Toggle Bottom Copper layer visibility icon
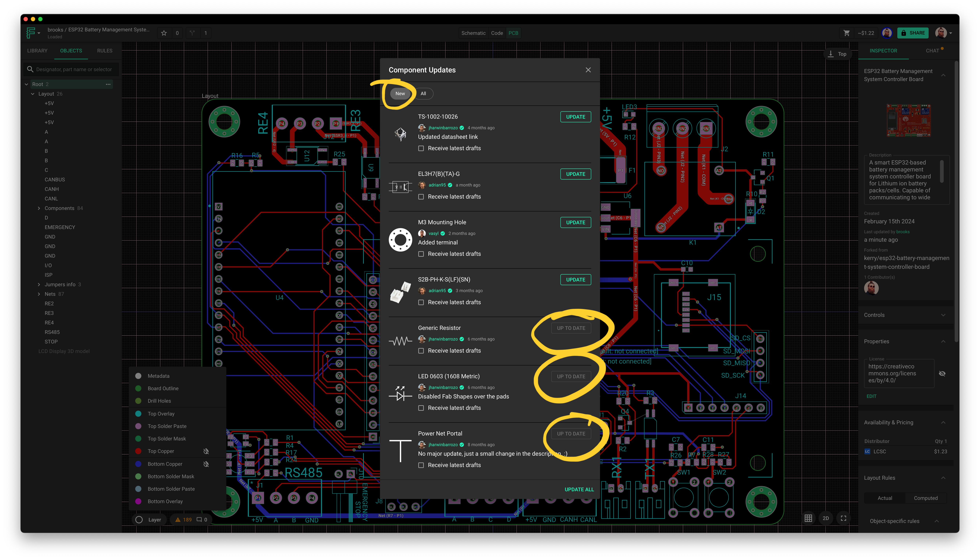Screen dimensions: 980x560 [206, 464]
